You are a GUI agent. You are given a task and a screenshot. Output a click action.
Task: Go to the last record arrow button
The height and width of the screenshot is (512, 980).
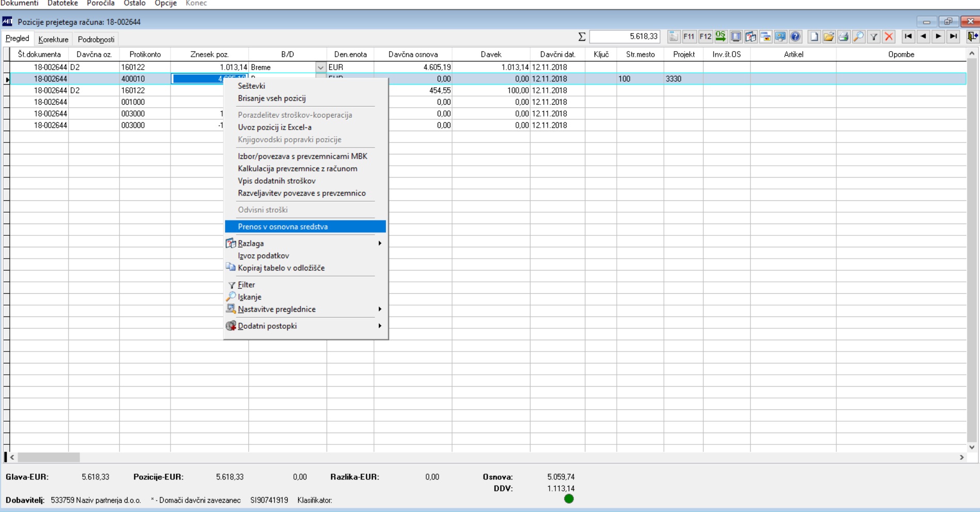click(954, 37)
